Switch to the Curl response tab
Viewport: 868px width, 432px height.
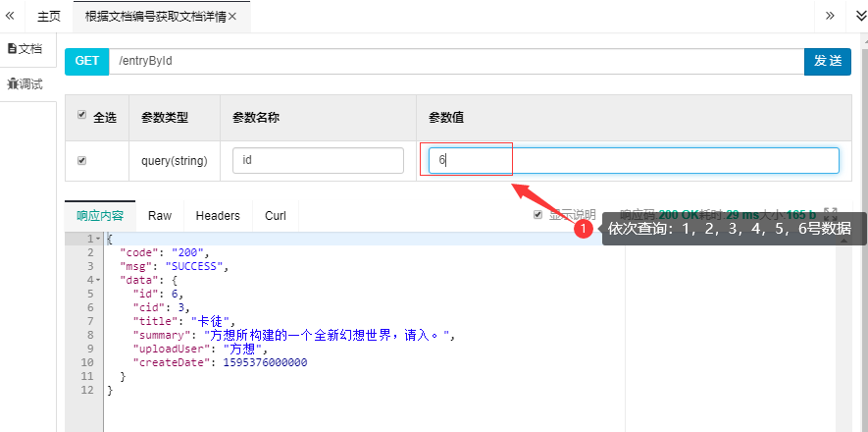click(276, 216)
